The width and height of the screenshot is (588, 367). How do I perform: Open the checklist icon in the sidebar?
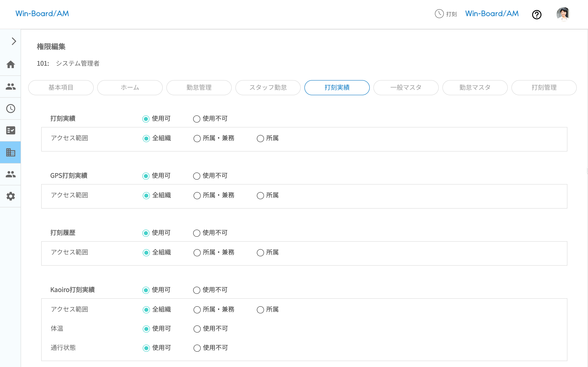[10, 130]
